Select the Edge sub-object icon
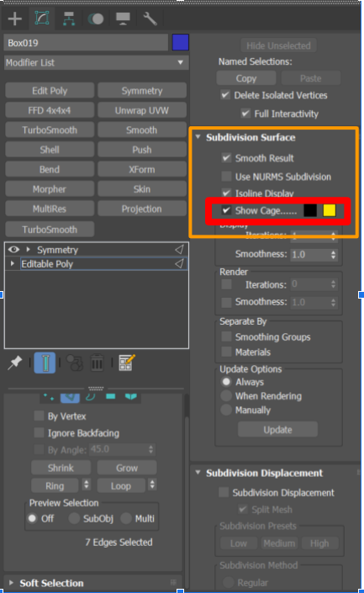 (70, 398)
